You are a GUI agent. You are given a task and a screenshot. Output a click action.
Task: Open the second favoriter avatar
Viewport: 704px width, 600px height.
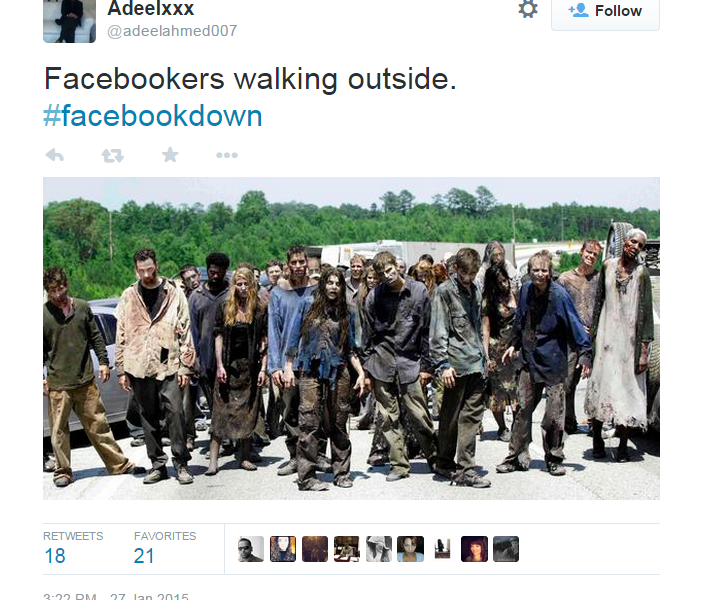[283, 549]
